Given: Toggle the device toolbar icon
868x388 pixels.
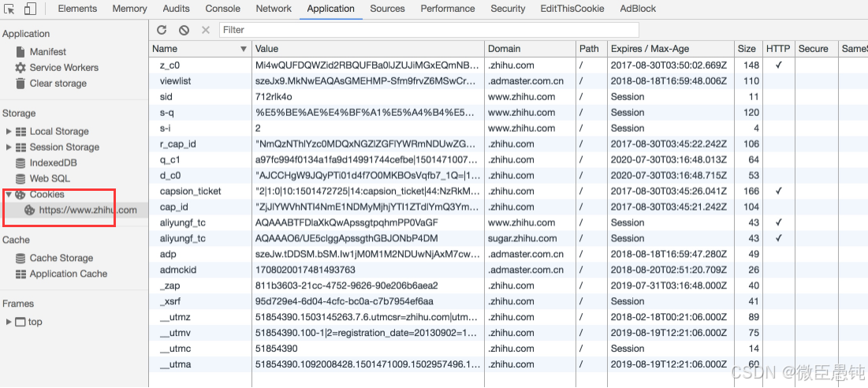Looking at the screenshot, I should pos(31,9).
